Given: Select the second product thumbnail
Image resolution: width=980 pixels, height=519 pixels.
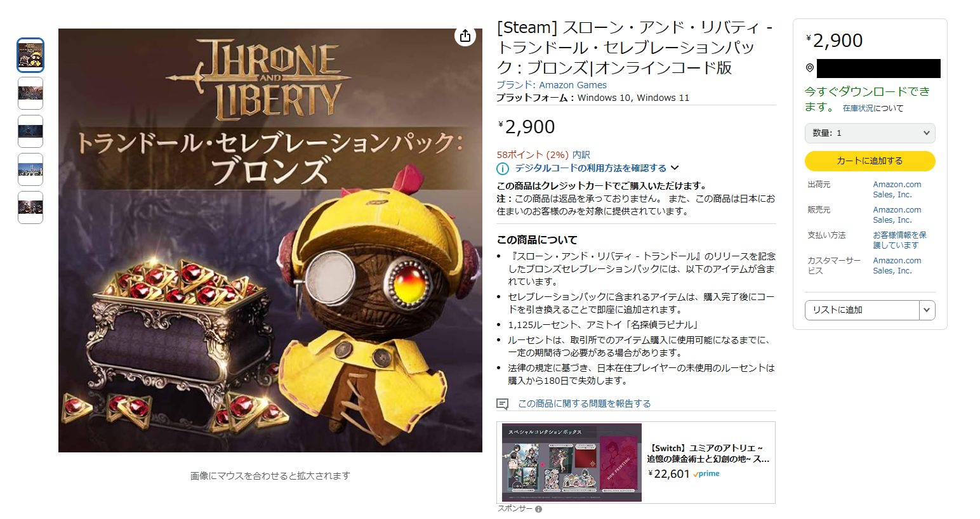Looking at the screenshot, I should (x=30, y=93).
